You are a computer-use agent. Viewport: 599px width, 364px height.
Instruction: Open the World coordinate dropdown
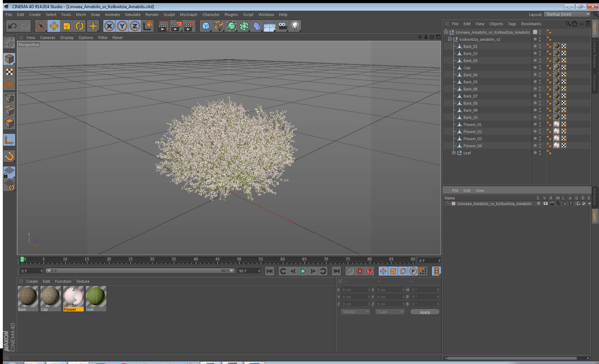[x=356, y=312]
